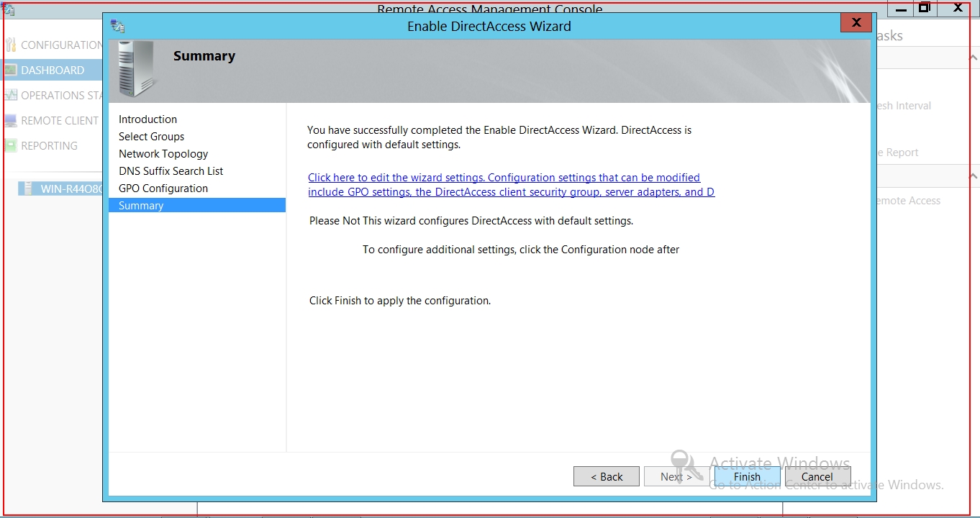This screenshot has height=518, width=980.
Task: Click the 'Click Finish to apply the configuration.' text
Action: point(400,301)
